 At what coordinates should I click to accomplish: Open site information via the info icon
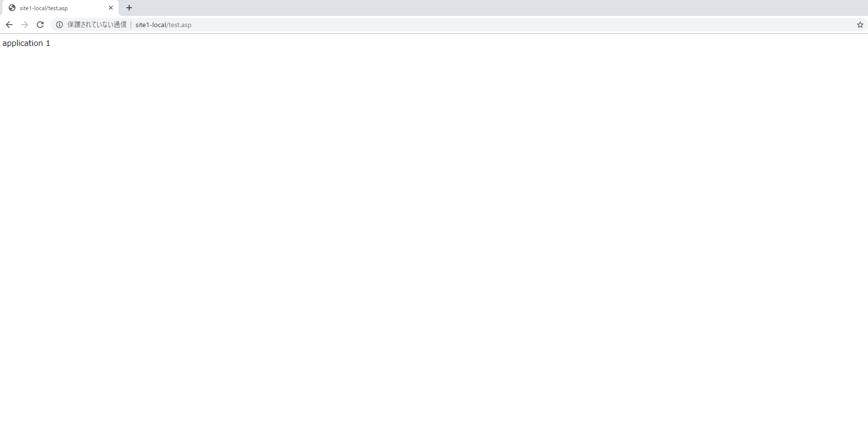60,25
